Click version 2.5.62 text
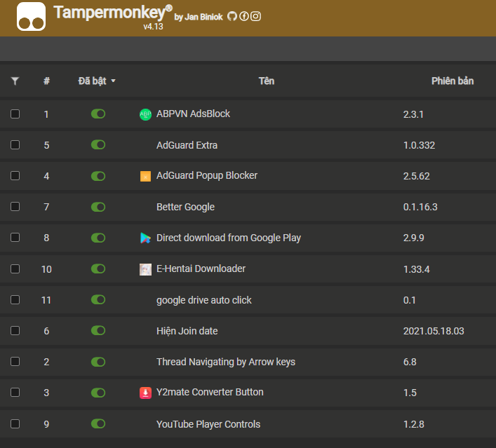This screenshot has width=496, height=448. coord(416,176)
